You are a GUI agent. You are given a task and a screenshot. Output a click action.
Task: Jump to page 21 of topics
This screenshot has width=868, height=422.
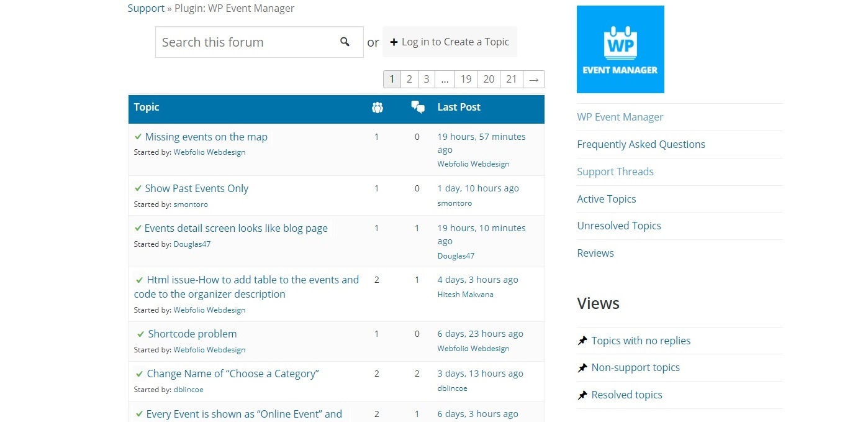pos(511,79)
